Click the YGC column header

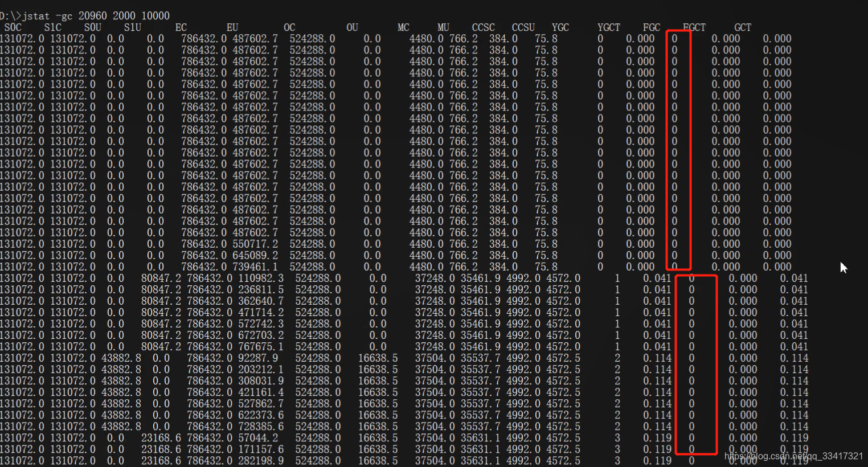[x=560, y=27]
